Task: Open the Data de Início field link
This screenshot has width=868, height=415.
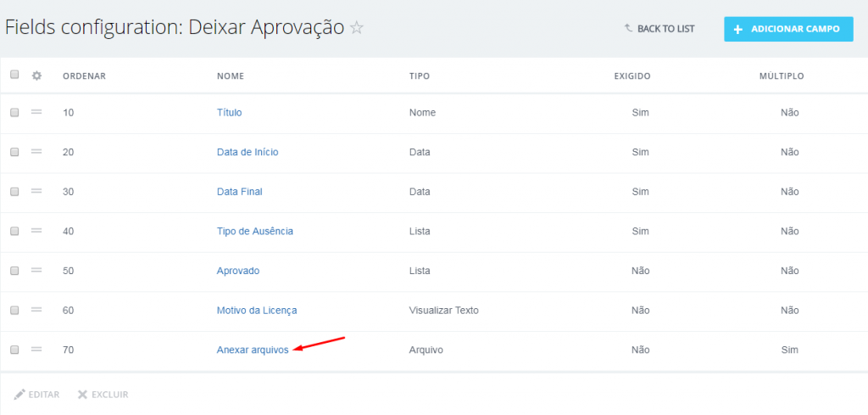Action: tap(248, 152)
